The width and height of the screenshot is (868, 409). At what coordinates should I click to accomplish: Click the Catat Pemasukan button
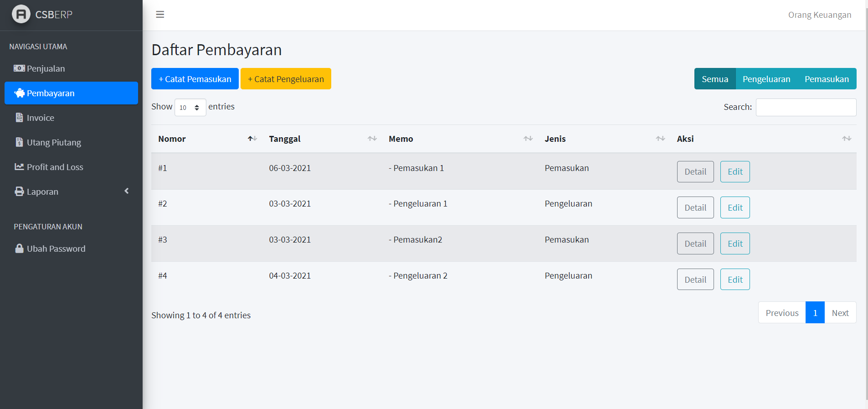(195, 79)
